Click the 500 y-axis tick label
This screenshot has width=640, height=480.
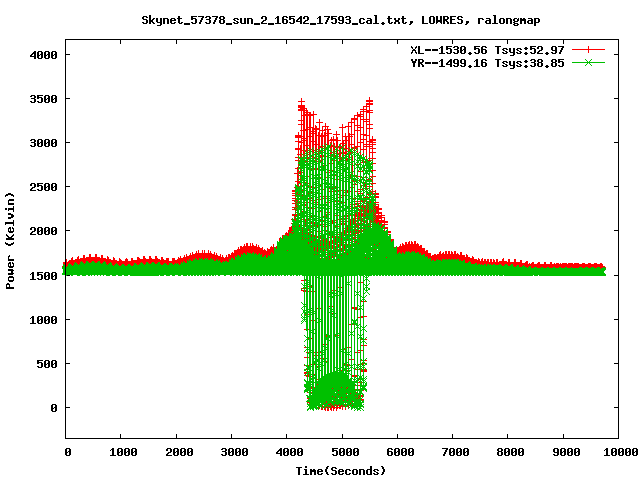(47, 364)
